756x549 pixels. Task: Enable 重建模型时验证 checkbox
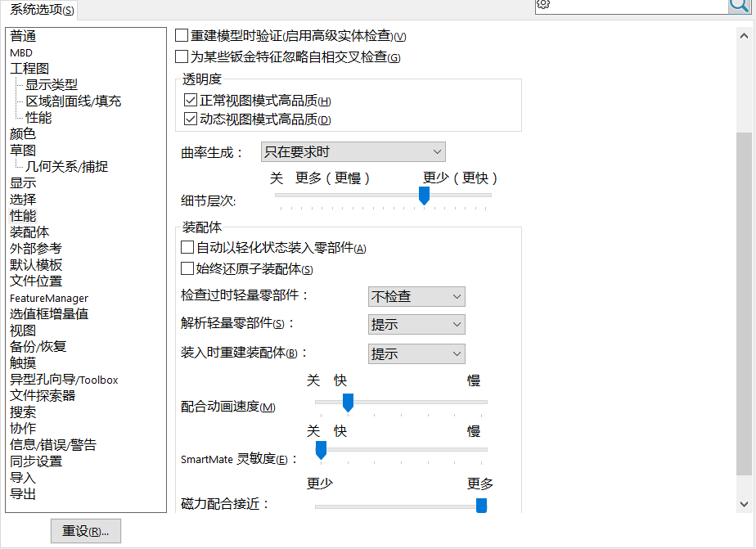(182, 36)
